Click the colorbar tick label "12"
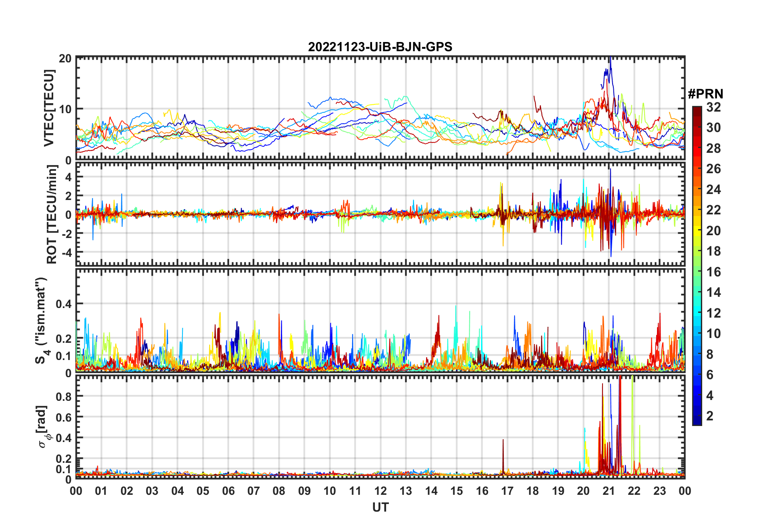This screenshot has height=532, width=761. click(x=713, y=313)
